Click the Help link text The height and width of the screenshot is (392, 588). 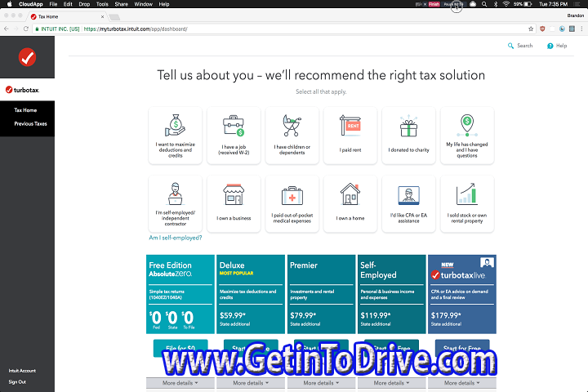pyautogui.click(x=561, y=46)
